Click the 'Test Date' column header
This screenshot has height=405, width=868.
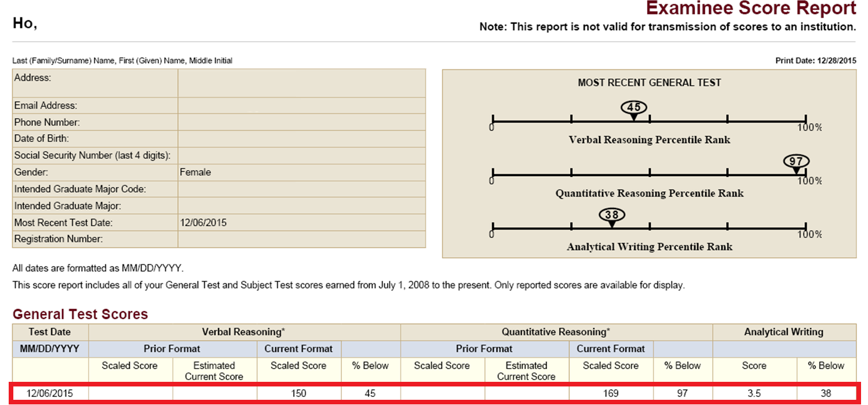pos(50,332)
